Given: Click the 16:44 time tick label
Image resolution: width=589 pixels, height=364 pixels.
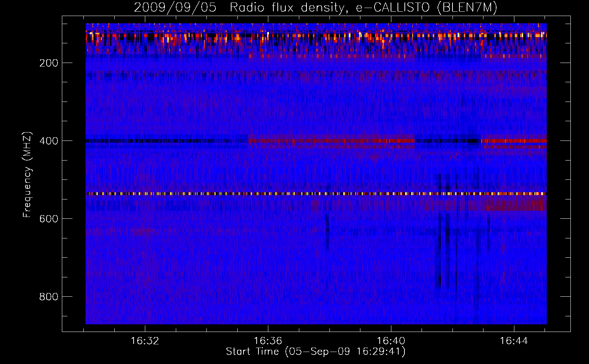Looking at the screenshot, I should (x=514, y=341).
